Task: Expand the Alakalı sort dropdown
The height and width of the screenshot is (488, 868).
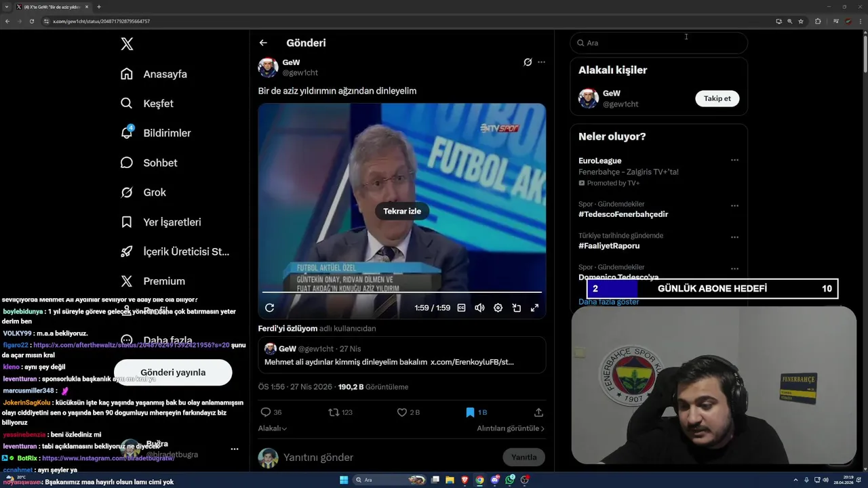Action: 273,428
